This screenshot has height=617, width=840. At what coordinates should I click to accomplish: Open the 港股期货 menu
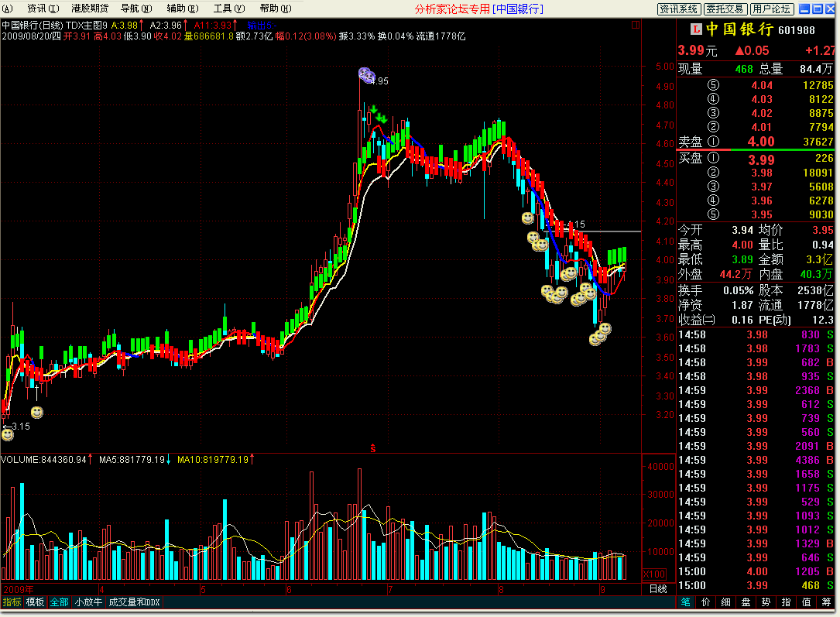point(90,9)
